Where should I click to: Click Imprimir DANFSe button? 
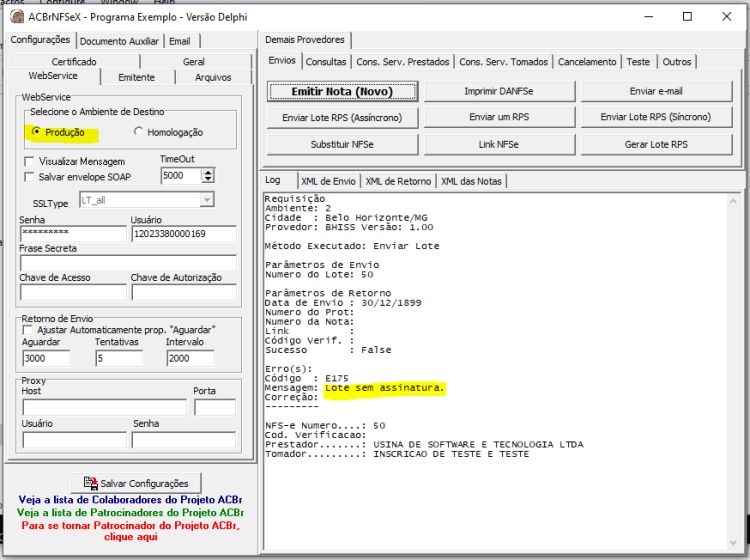pyautogui.click(x=499, y=91)
